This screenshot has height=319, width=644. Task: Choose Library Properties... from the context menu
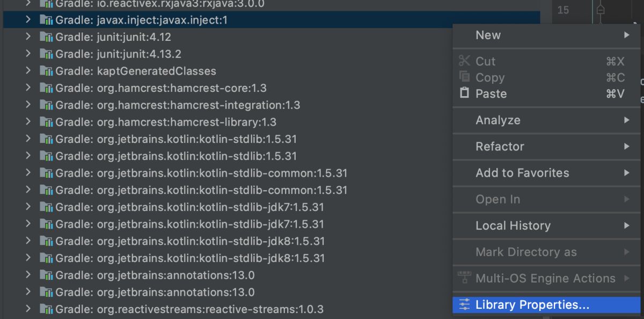pos(532,305)
